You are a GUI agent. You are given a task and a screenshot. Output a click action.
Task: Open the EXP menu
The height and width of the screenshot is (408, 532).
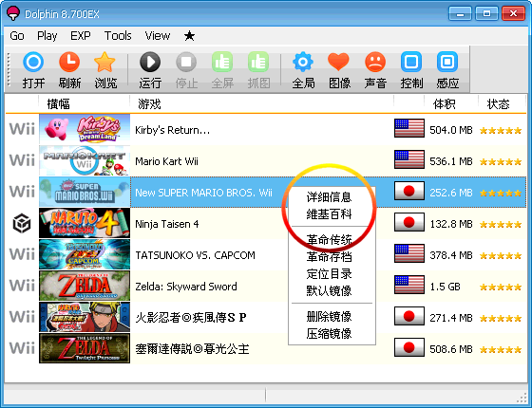click(x=81, y=36)
